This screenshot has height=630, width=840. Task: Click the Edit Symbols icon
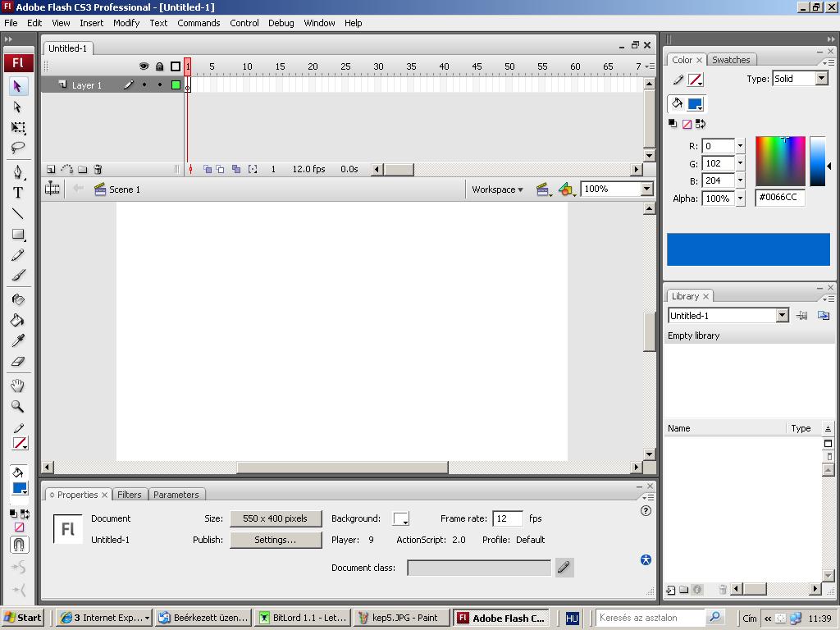(567, 189)
